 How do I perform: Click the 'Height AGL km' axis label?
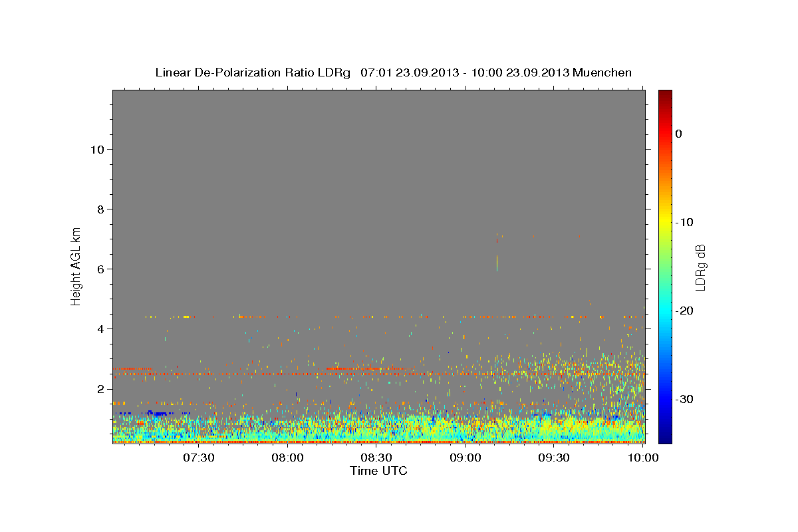pyautogui.click(x=76, y=265)
